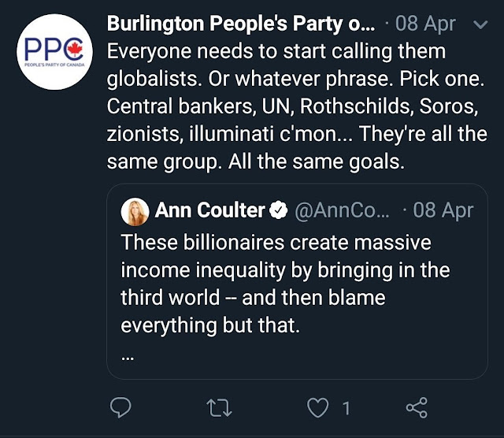
Task: Click 'People's Party of Canada' logo caption
Action: (54, 65)
